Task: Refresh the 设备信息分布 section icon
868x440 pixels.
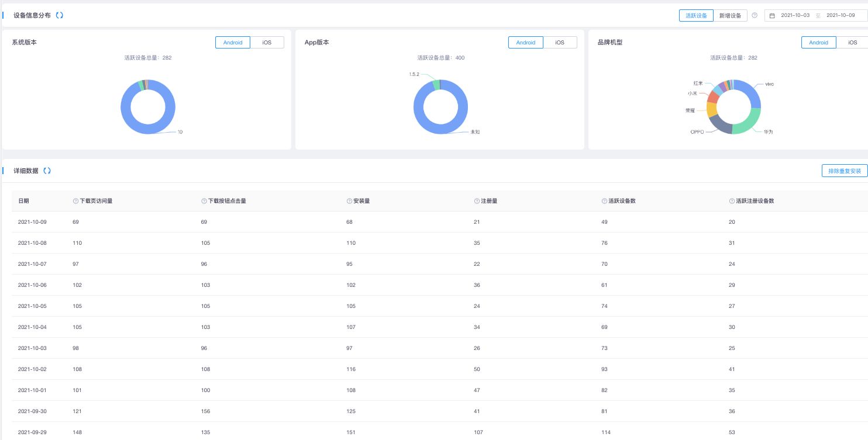Action: 59,15
